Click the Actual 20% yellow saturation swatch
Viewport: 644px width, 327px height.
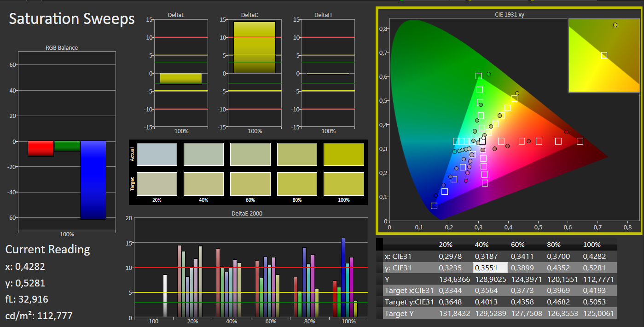coord(157,154)
